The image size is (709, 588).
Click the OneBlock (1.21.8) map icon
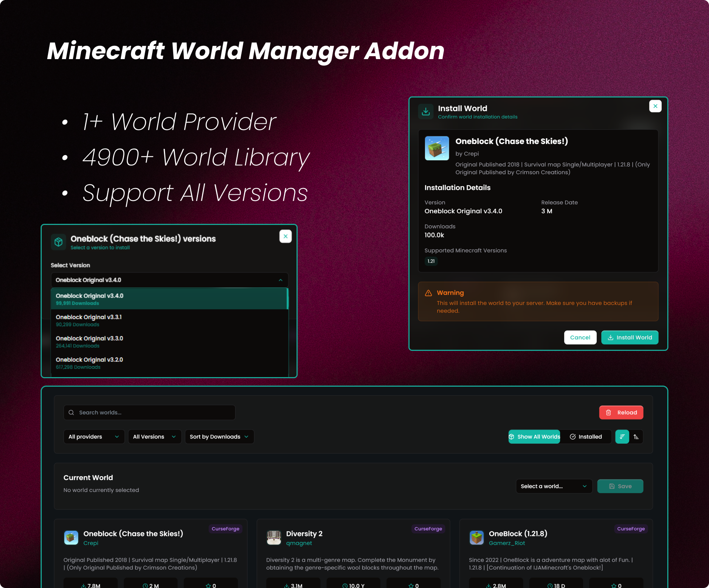click(477, 537)
